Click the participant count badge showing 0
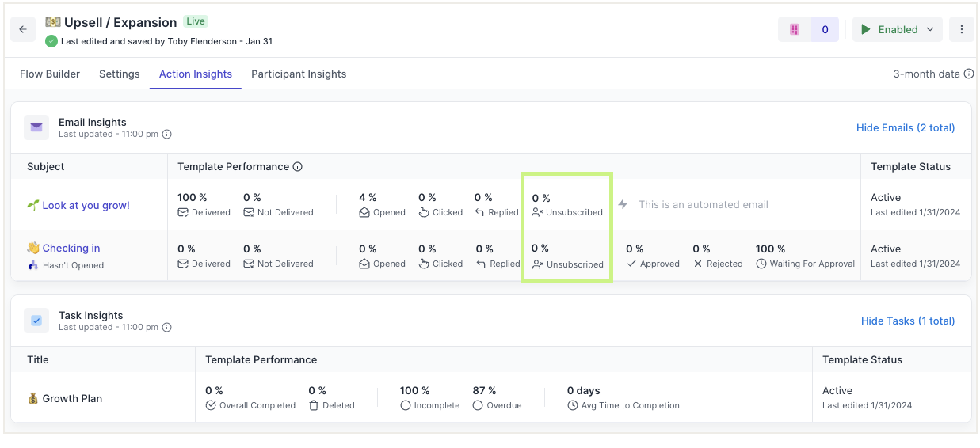 (825, 29)
